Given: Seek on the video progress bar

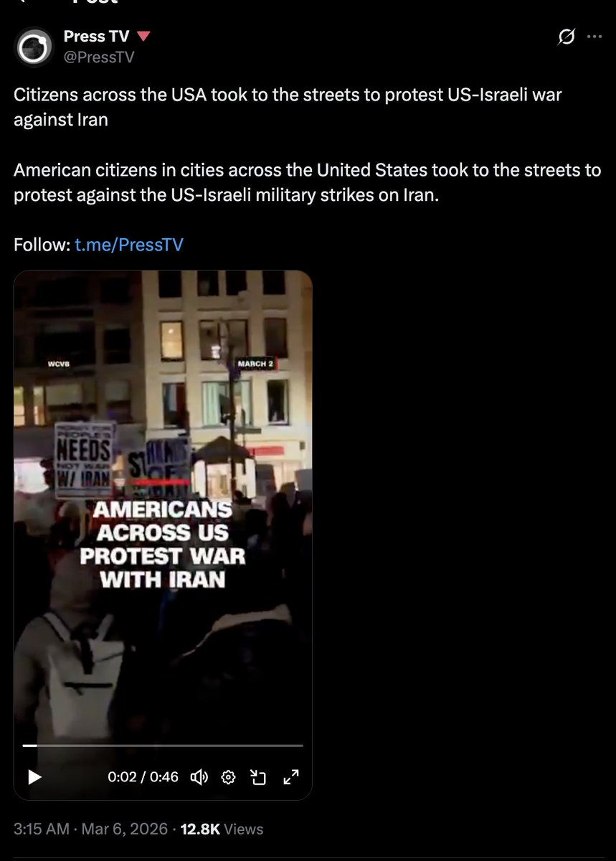Looking at the screenshot, I should [163, 746].
